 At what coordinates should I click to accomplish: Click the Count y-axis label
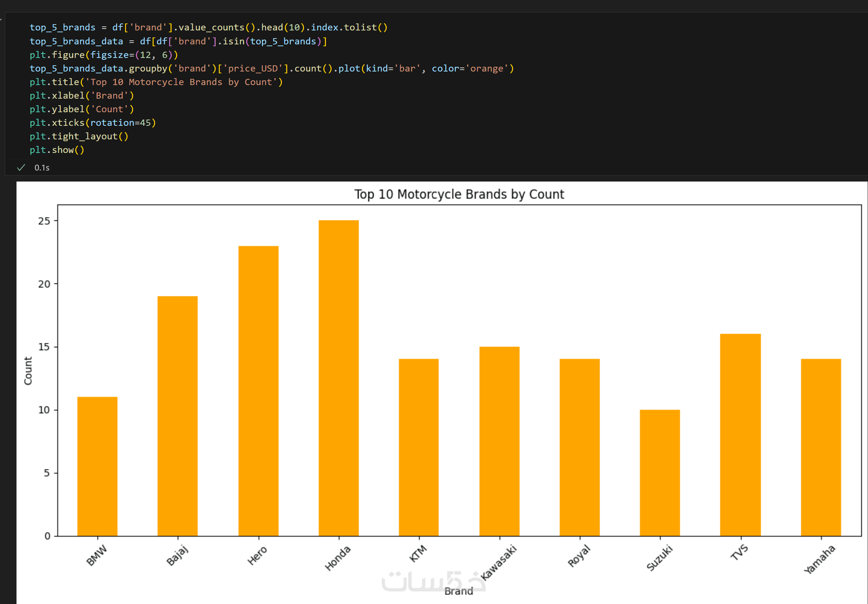click(28, 370)
